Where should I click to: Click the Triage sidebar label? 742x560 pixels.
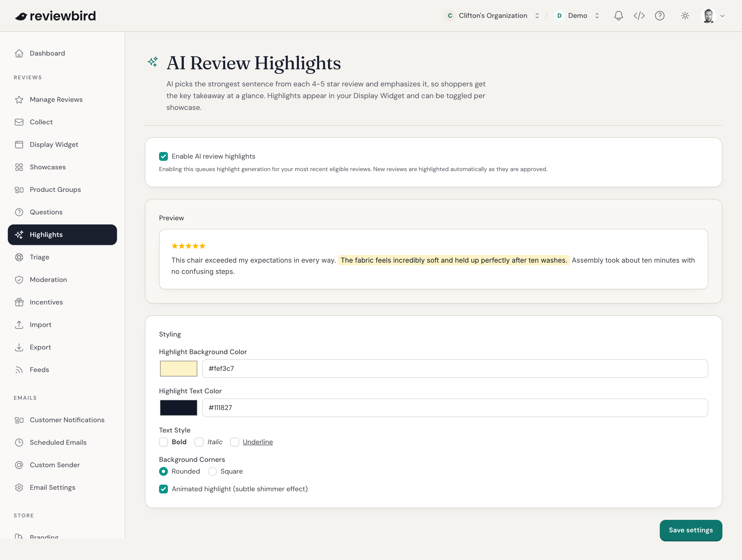(x=40, y=257)
